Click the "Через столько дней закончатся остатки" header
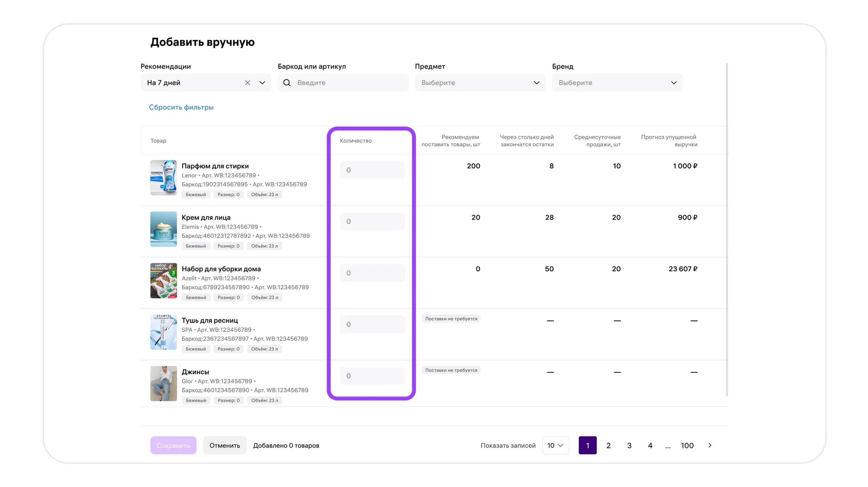This screenshot has height=487, width=868. (527, 141)
